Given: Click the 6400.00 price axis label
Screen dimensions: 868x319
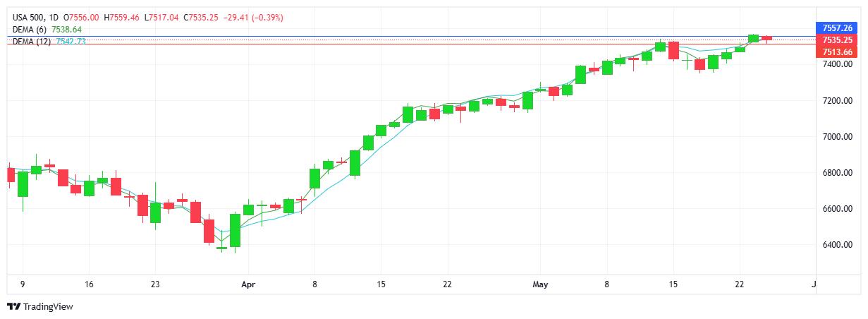Looking at the screenshot, I should (837, 245).
